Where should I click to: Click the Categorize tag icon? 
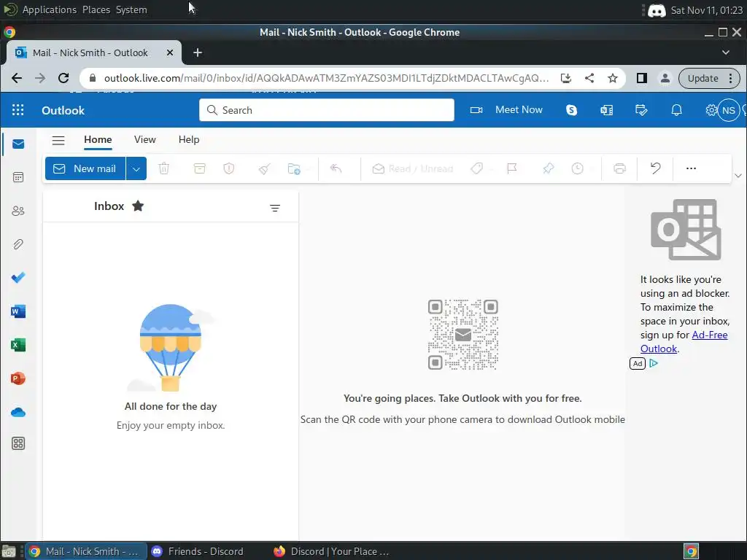point(477,168)
